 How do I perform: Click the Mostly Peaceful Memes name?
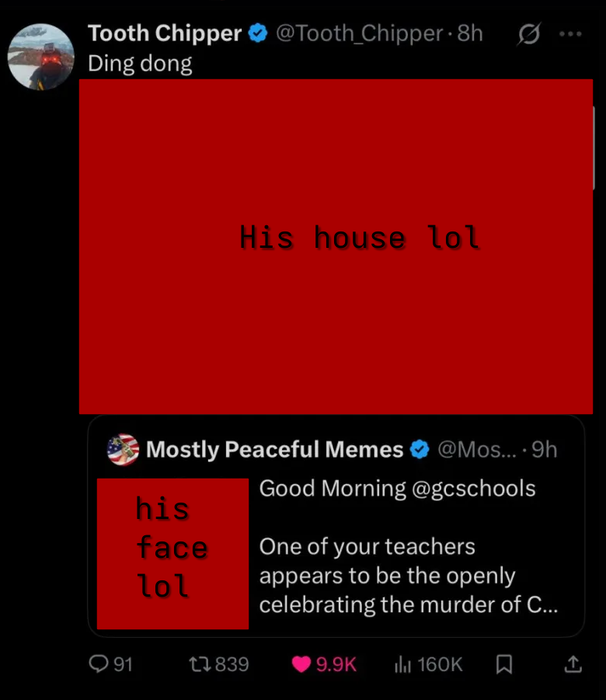coord(275,450)
